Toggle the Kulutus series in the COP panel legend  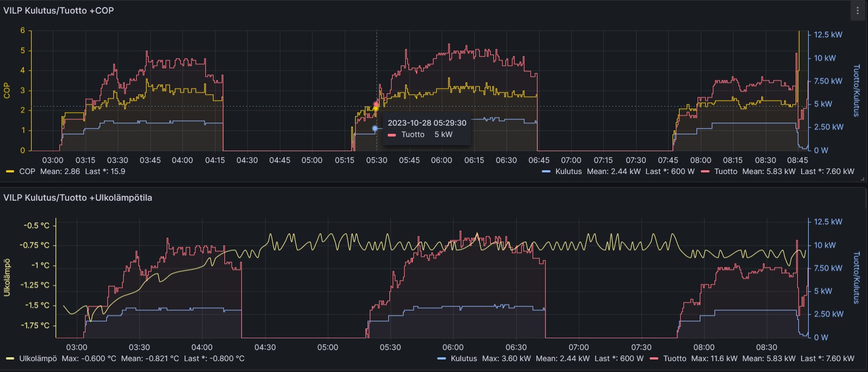(569, 171)
